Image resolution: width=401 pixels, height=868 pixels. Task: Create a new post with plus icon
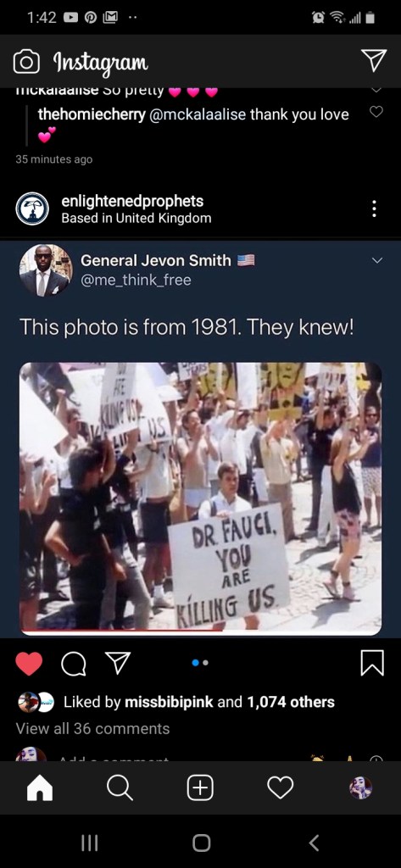coord(200,787)
